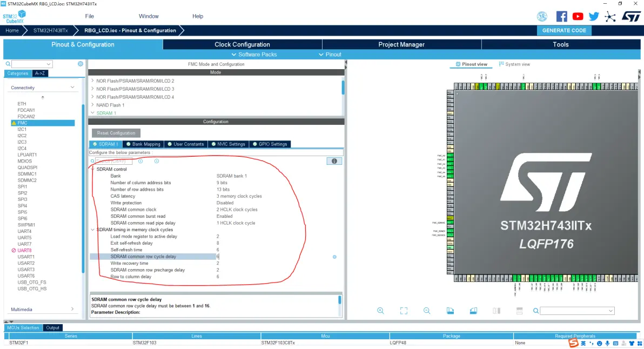Click STM32H743IITx breadcrumb
This screenshot has width=644, height=349.
click(51, 30)
